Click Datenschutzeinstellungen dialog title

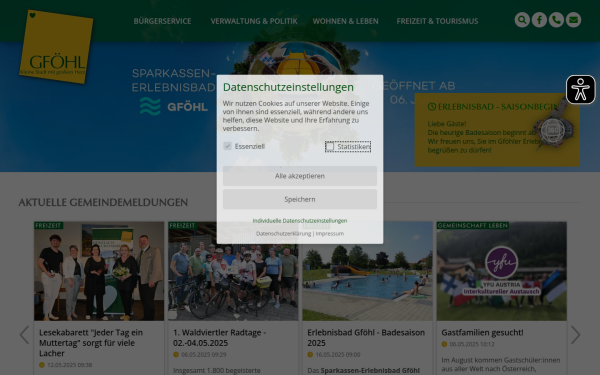coord(288,87)
